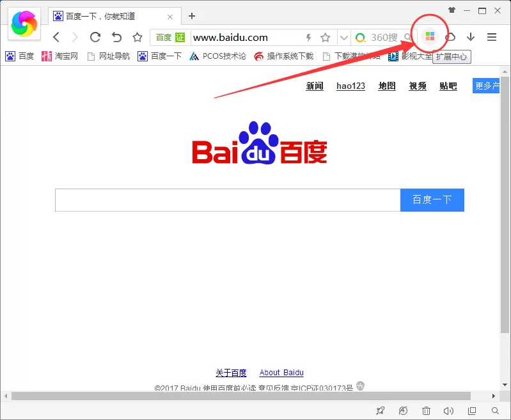
Task: Open the hamburger main menu
Action: click(x=492, y=37)
